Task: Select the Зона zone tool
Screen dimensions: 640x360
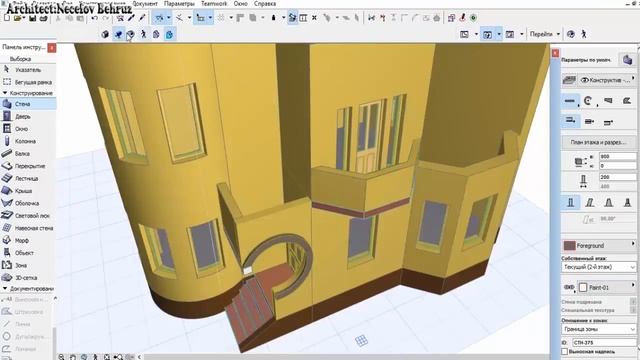Action: pos(28,265)
